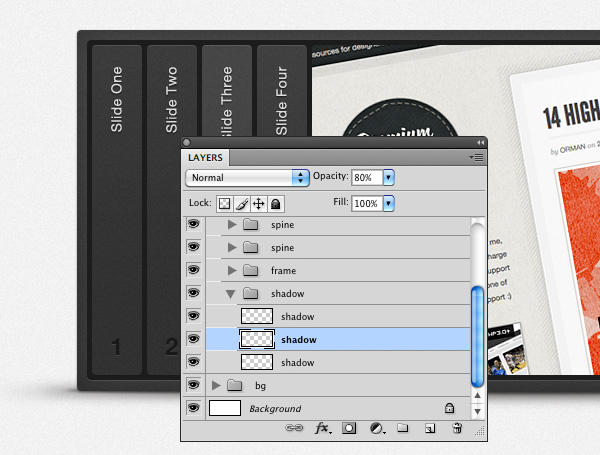Viewport: 600px width, 455px height.
Task: Select the frame group name
Action: [283, 271]
